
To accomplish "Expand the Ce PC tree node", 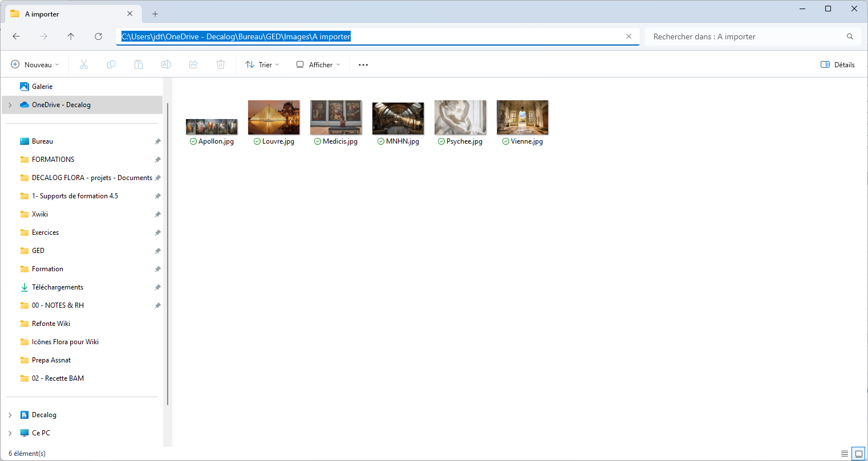I will [10, 433].
